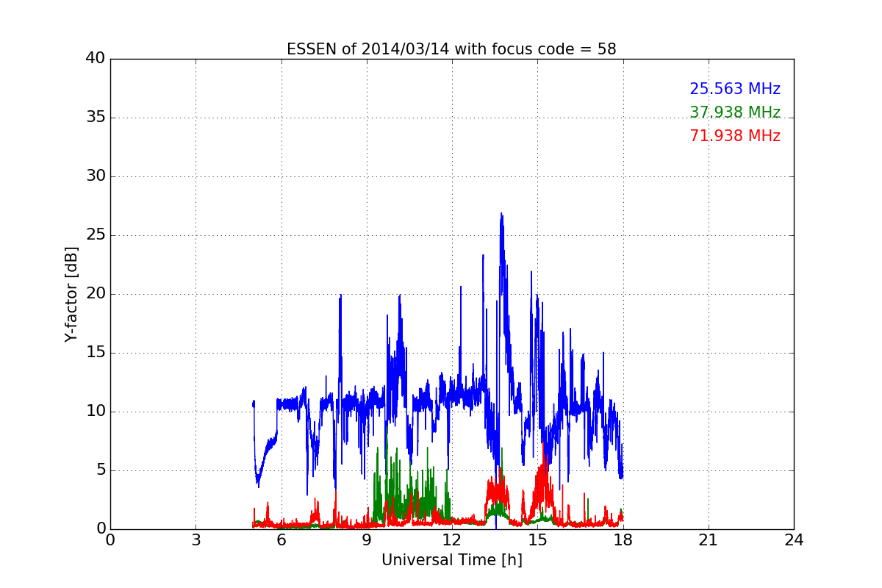The width and height of the screenshot is (882, 588).
Task: Select the blue 25.563 MHz legend label
Action: pyautogui.click(x=735, y=89)
